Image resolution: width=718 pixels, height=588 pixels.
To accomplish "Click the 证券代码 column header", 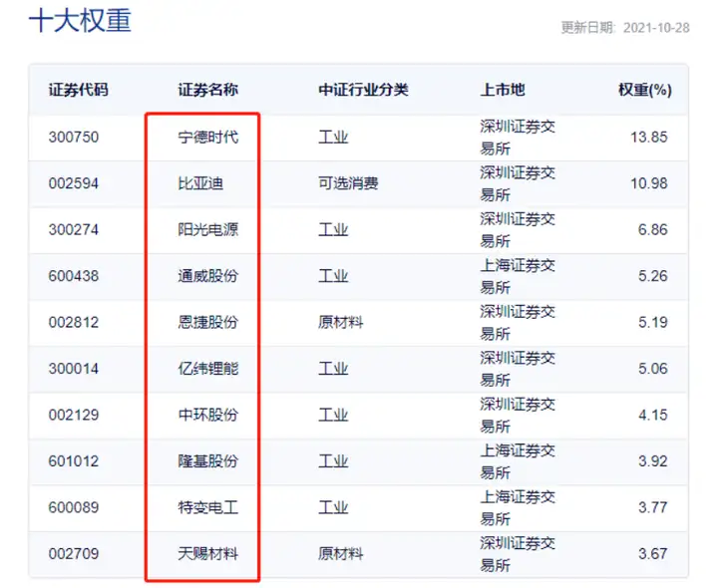I will pos(79,90).
